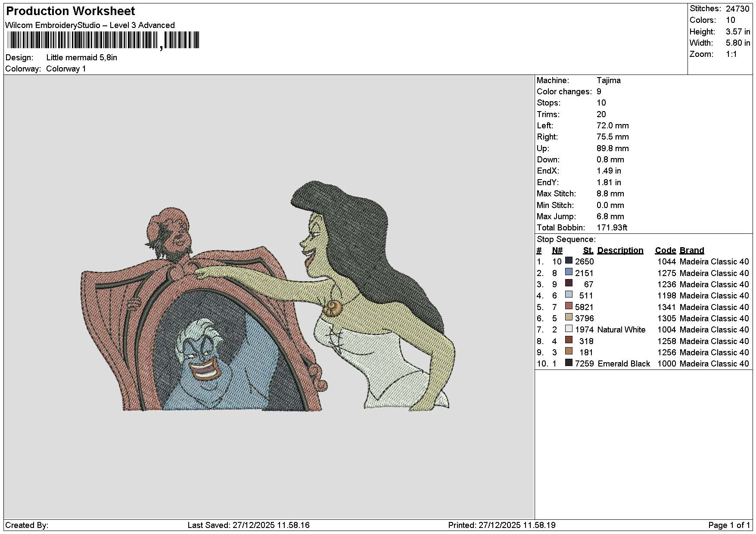The height and width of the screenshot is (534, 756).
Task: Click the Description column header
Action: pyautogui.click(x=620, y=251)
